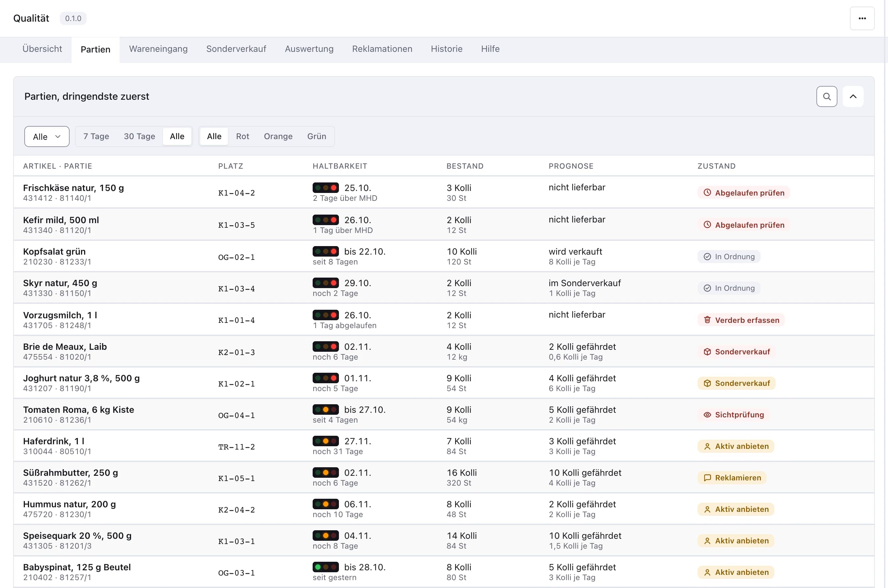Select Alle in the colour filter
The width and height of the screenshot is (888, 588).
[x=214, y=136]
